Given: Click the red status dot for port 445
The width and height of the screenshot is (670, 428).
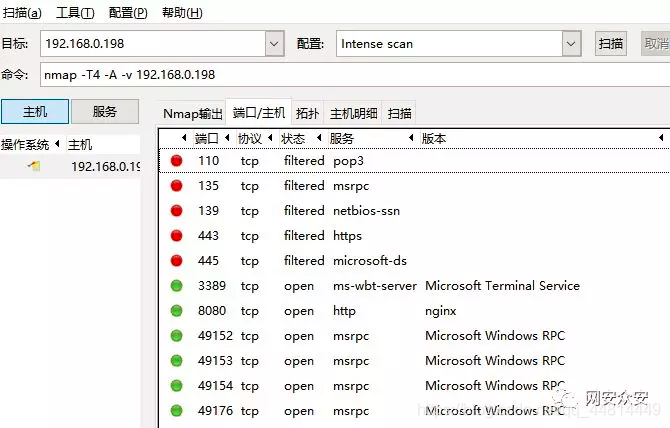Looking at the screenshot, I should tap(176, 261).
